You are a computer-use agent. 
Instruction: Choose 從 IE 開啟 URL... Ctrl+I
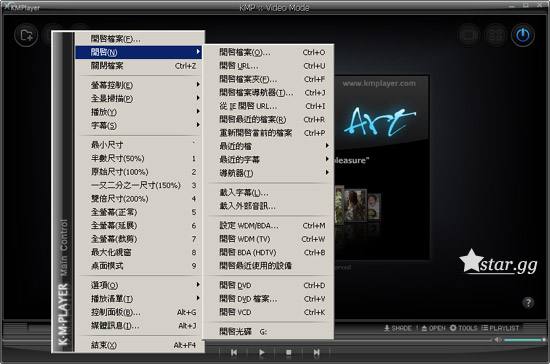(x=270, y=106)
